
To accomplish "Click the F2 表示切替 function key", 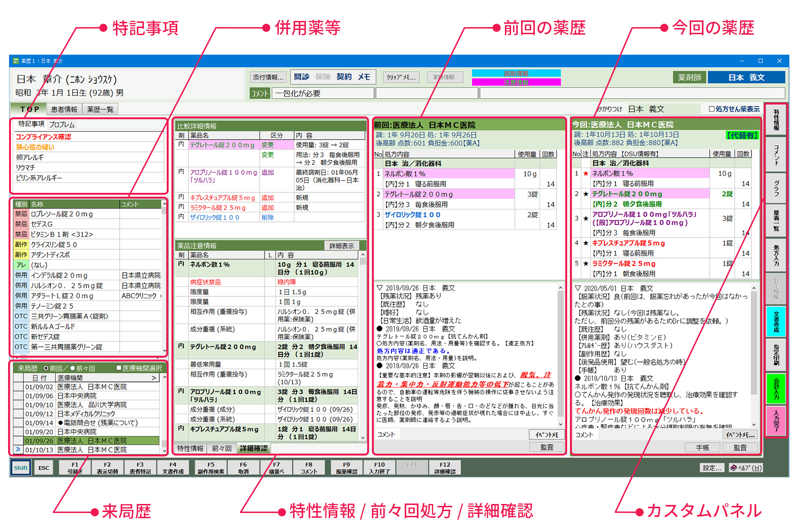I will point(107,468).
